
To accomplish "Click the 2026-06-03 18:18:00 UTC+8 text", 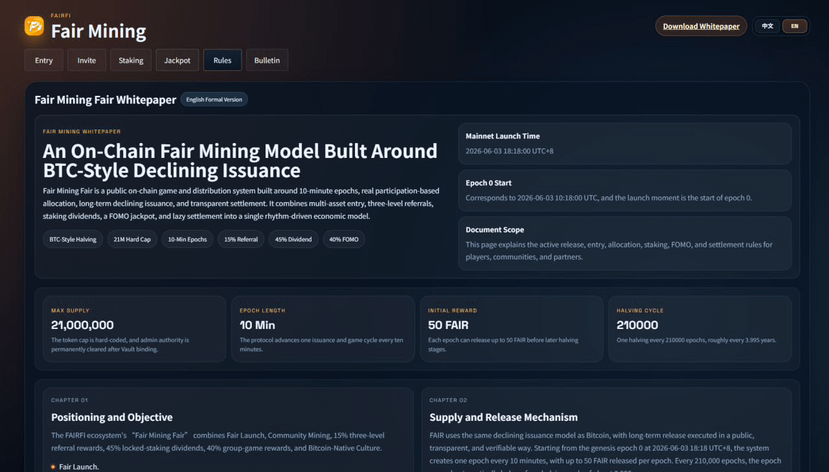I will (509, 151).
